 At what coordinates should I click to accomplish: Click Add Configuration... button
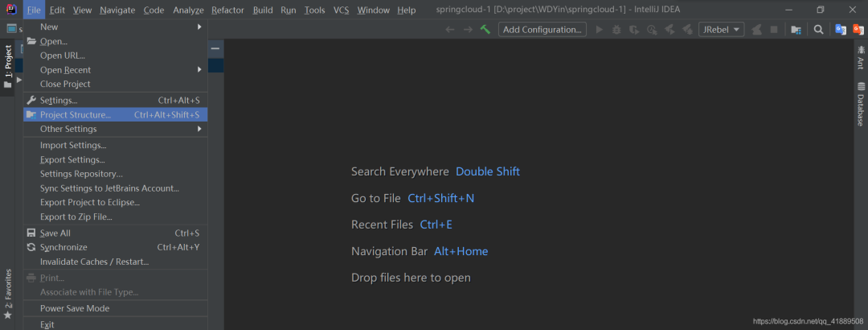tap(542, 30)
